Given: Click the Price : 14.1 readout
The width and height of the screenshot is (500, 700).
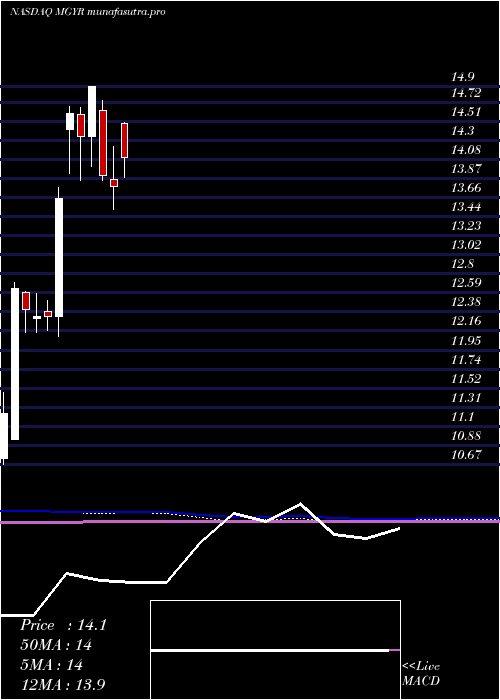Looking at the screenshot, I should (x=63, y=625).
